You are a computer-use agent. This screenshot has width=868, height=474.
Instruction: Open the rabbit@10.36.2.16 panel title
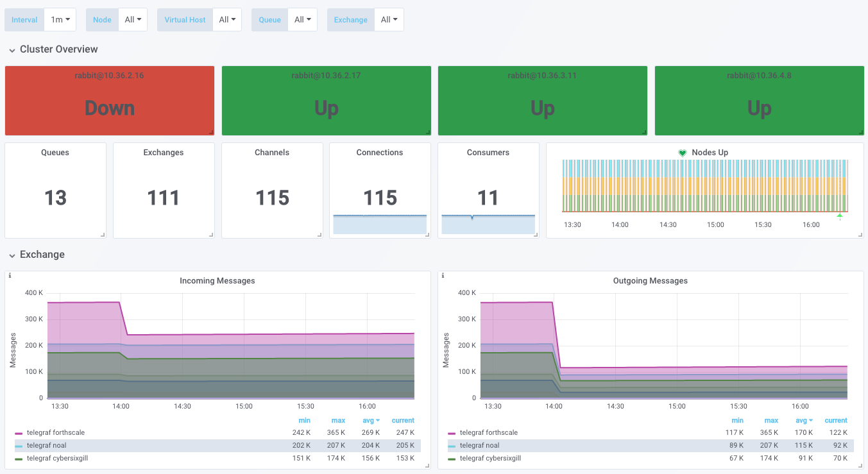click(110, 76)
